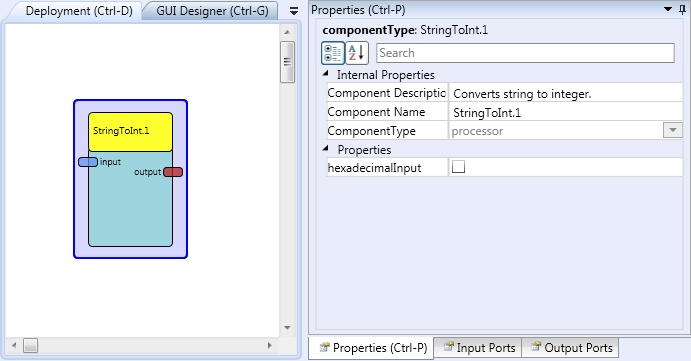Enable the hexadecimalInput checkbox
Viewport: 691px width, 361px height.
coord(458,167)
